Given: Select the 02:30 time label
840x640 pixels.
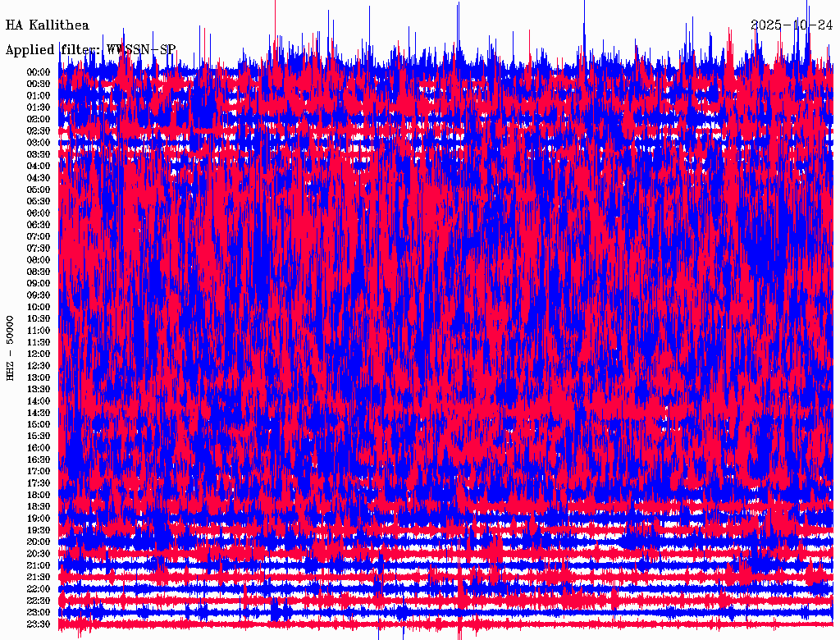Looking at the screenshot, I should pos(39,130).
